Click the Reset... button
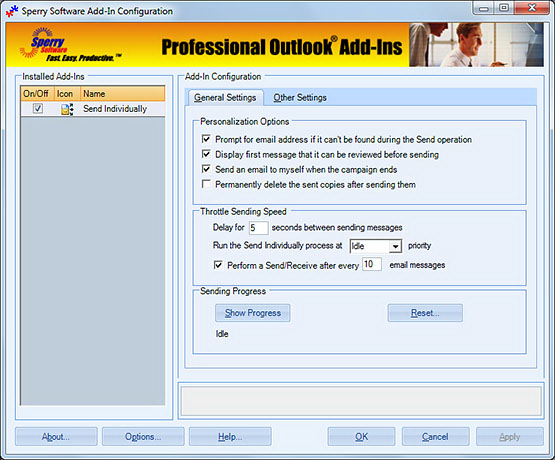Screen dimensions: 555x460 click(x=425, y=313)
